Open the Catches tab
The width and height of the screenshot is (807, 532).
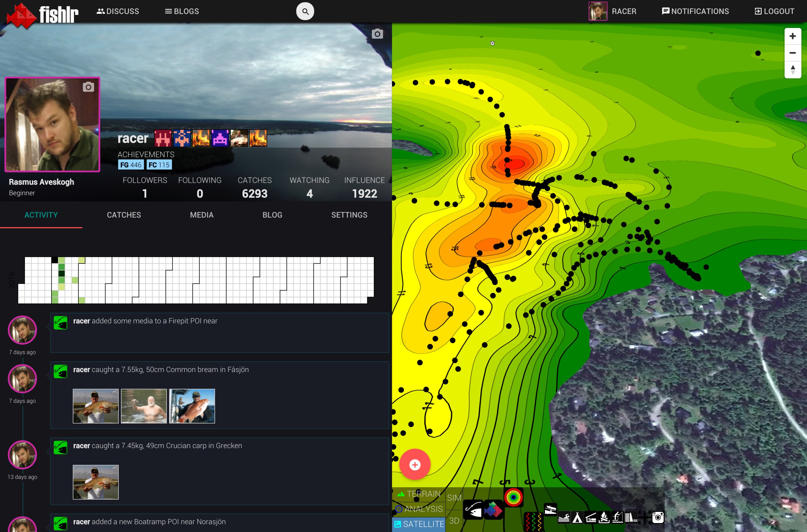coord(124,215)
